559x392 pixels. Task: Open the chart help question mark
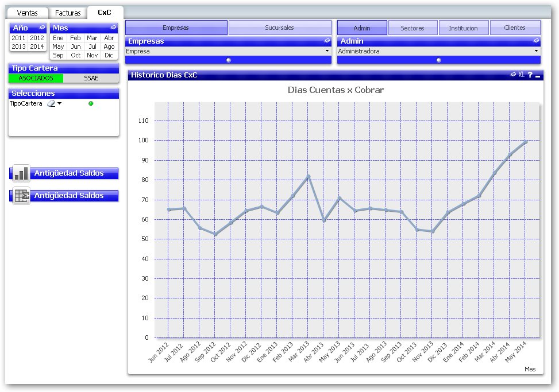tap(530, 75)
